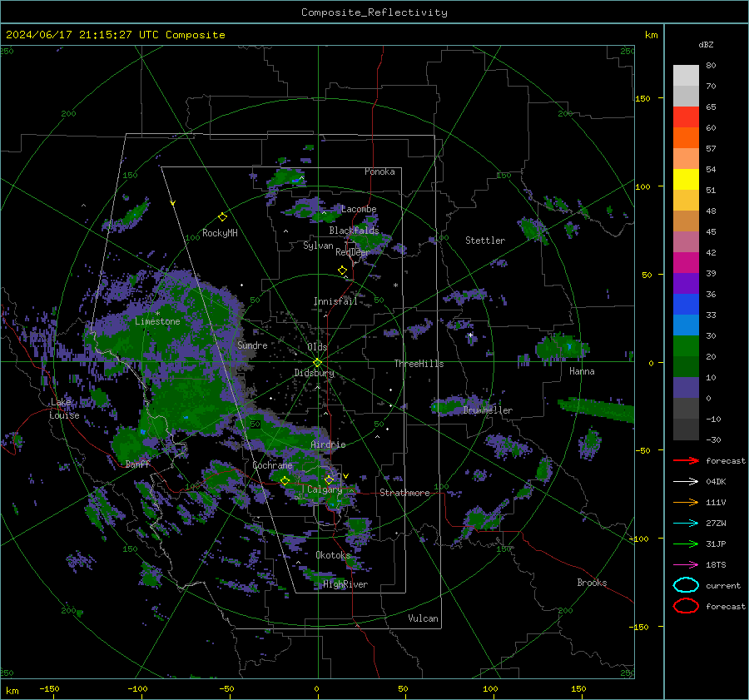Click the Brooks city label
749x700 pixels.
click(592, 583)
